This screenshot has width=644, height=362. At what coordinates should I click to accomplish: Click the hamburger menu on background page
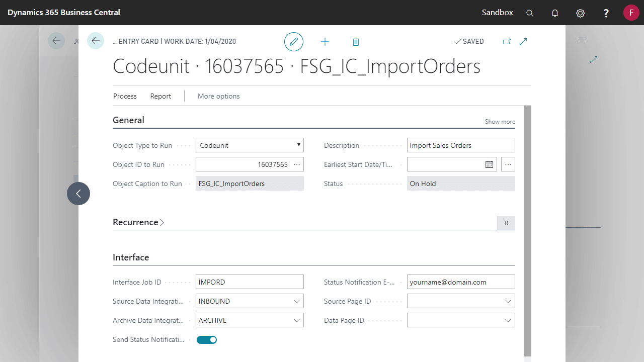click(x=581, y=40)
